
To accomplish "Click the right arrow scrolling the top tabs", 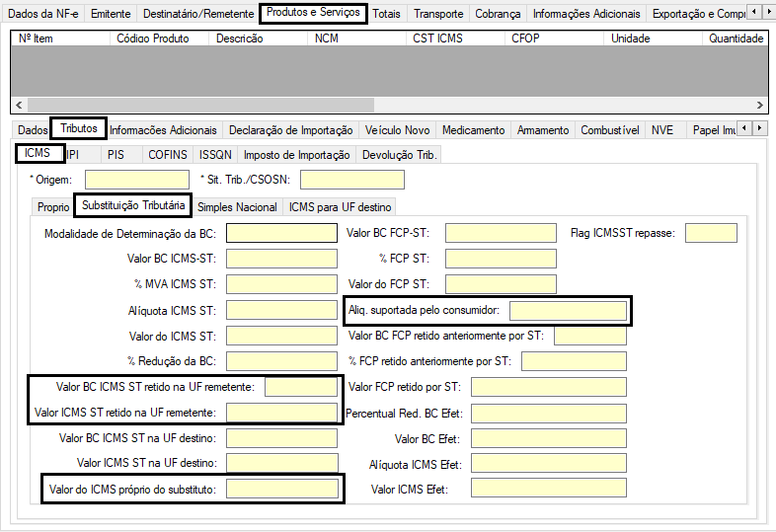I will click(767, 13).
